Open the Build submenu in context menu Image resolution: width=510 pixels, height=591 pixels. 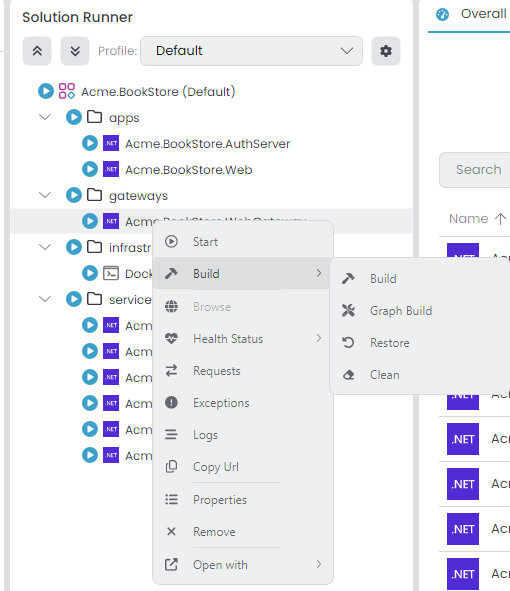point(243,274)
